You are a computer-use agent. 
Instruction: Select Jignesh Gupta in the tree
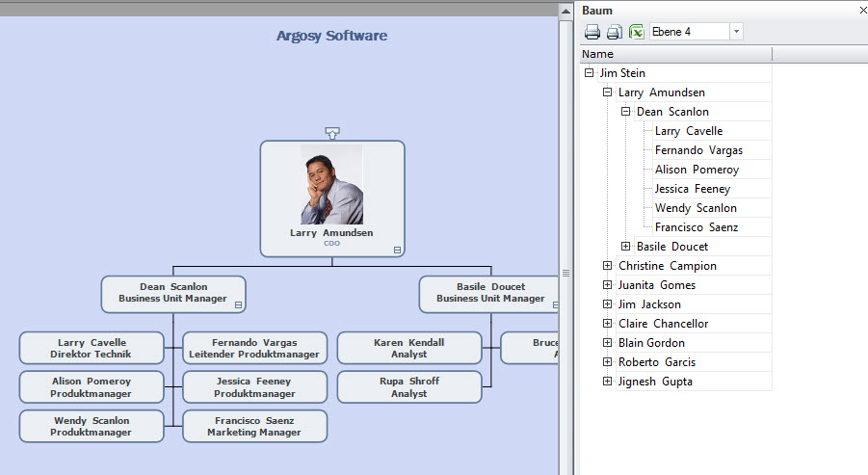[x=655, y=382]
